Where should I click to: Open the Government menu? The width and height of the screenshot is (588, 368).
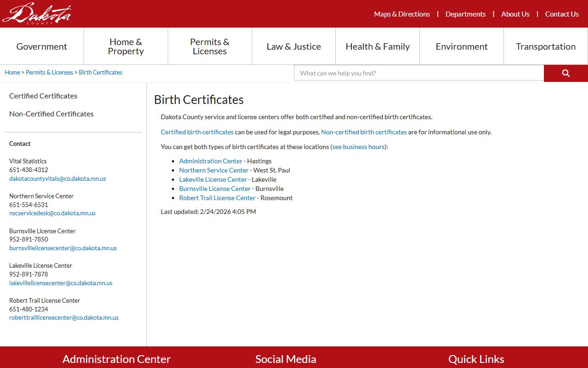tap(42, 46)
